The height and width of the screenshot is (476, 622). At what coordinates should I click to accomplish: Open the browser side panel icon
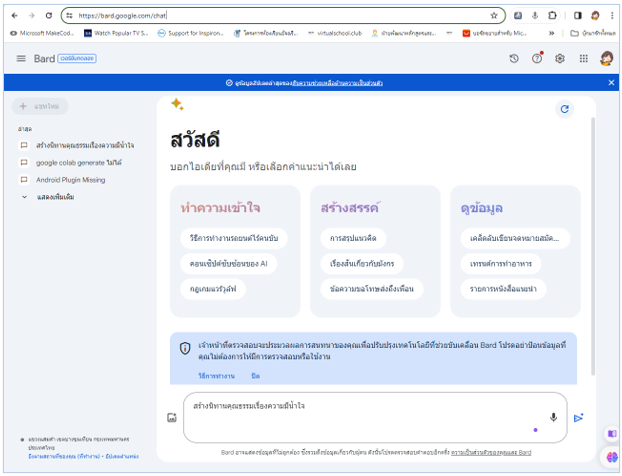(578, 15)
